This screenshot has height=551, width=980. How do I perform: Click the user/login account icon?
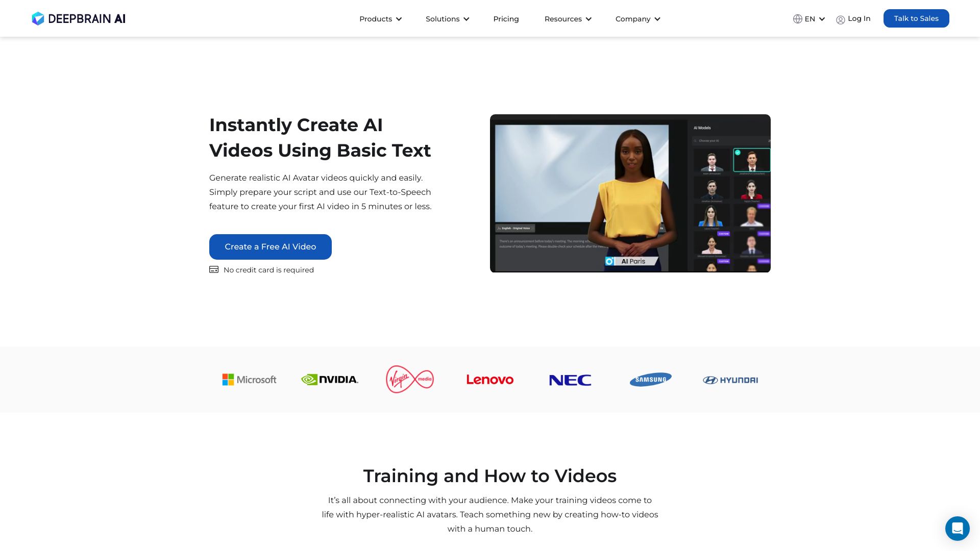(x=841, y=19)
